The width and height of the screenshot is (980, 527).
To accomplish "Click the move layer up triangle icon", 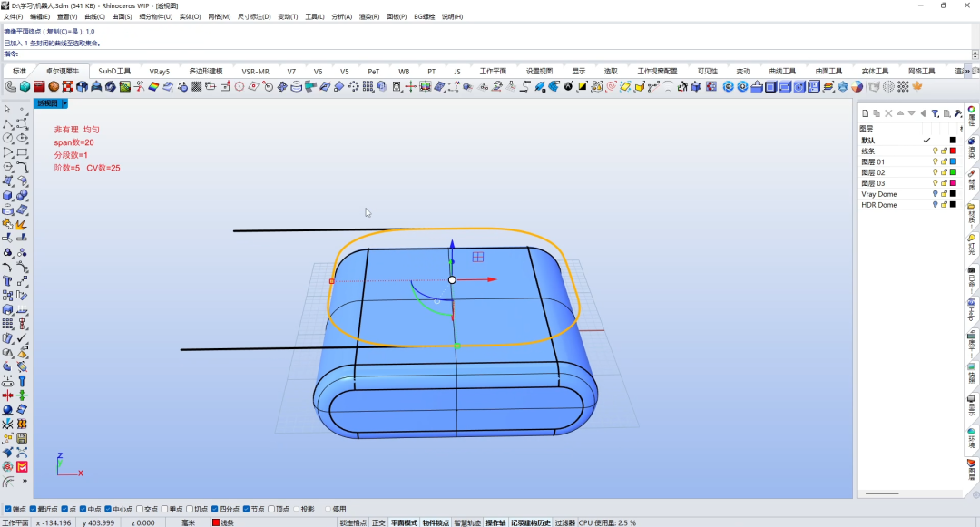I will point(900,113).
